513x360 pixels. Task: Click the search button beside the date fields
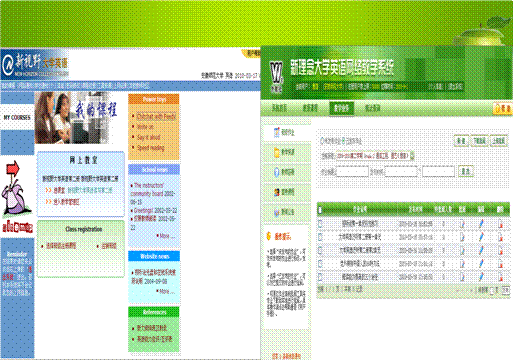[x=466, y=172]
